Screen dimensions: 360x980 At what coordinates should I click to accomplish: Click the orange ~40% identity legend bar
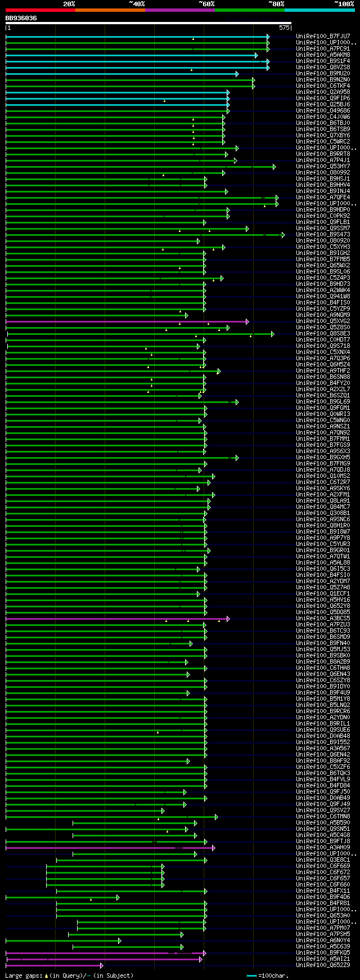click(x=110, y=10)
